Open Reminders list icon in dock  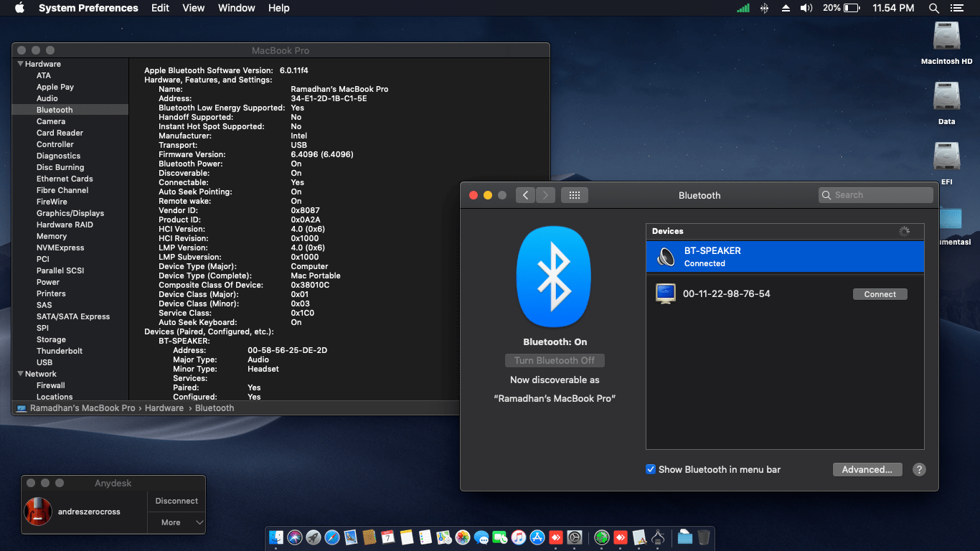[425, 537]
